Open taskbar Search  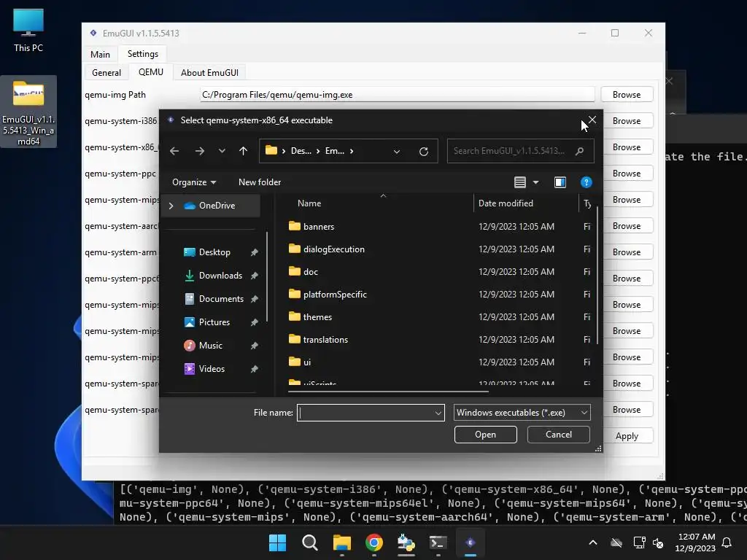309,542
